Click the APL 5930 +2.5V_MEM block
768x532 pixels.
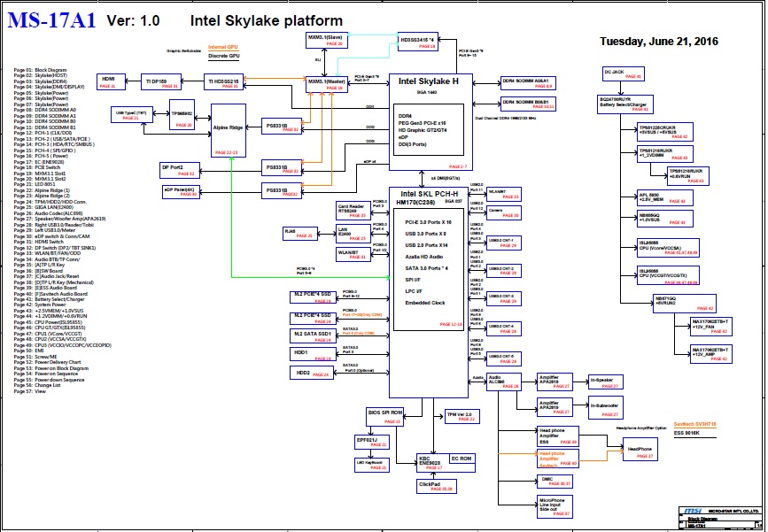(x=664, y=197)
